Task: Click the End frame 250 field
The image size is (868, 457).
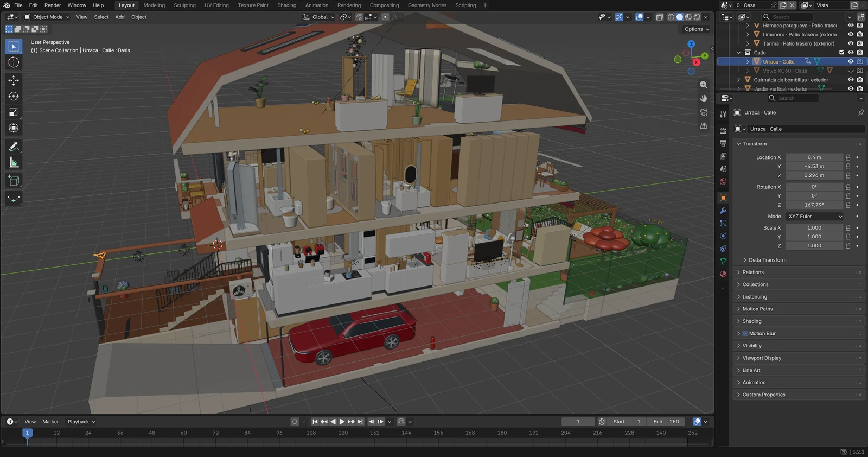Action: click(666, 422)
